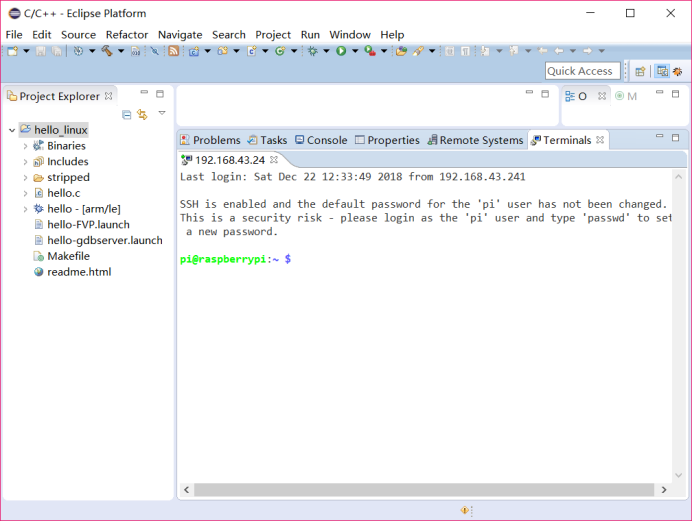Expand the Includes tree node
The width and height of the screenshot is (692, 522).
point(25,162)
